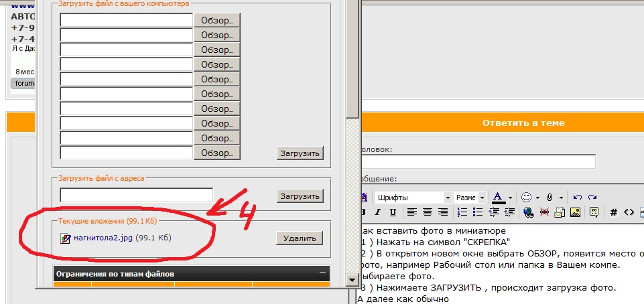Click the upload from URL address field
The width and height of the screenshot is (644, 304).
136,196
